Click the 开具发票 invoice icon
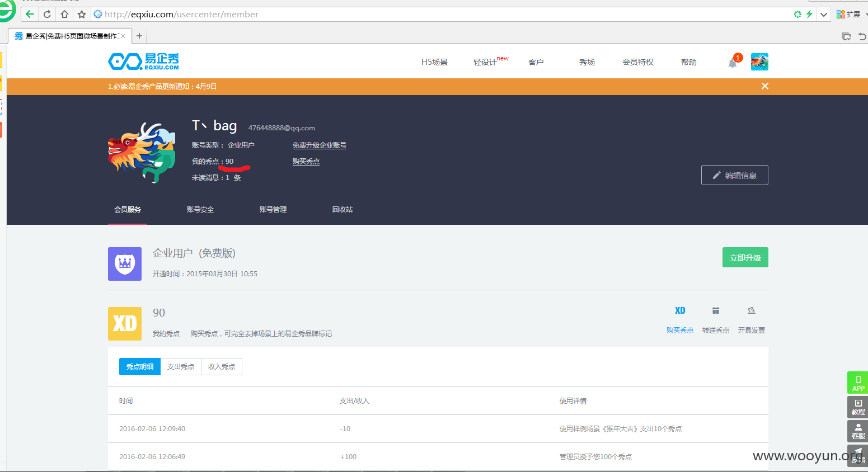This screenshot has height=472, width=868. pos(752,310)
